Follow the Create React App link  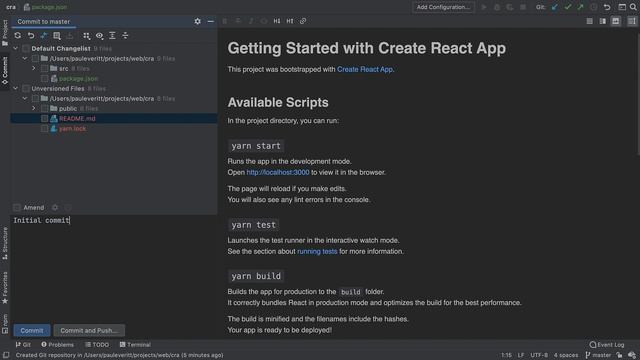[x=364, y=69]
